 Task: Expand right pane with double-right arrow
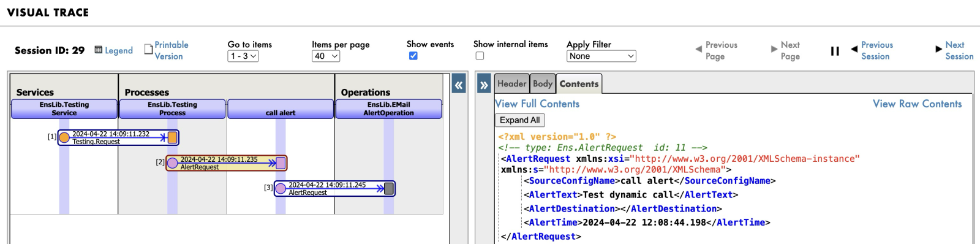click(x=484, y=85)
